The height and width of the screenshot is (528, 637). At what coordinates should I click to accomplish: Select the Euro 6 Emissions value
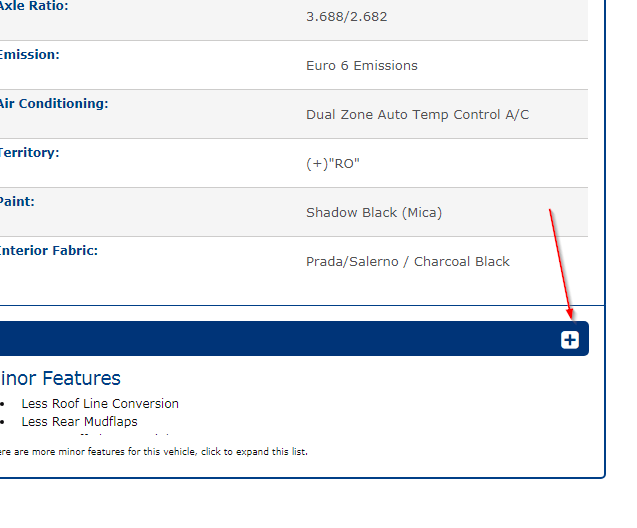coord(362,66)
